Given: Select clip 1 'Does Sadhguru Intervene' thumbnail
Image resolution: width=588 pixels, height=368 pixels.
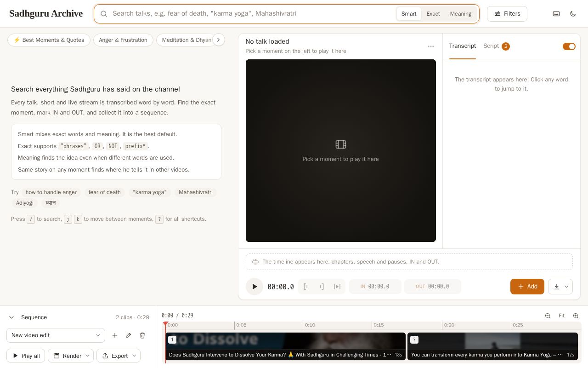Looking at the screenshot, I should click(286, 346).
